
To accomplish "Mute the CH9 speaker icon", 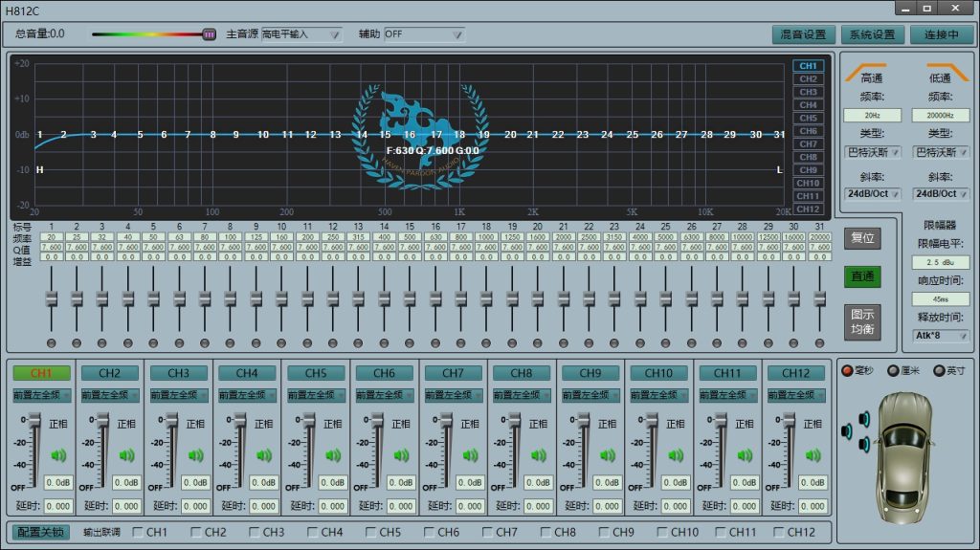I will click(x=608, y=455).
